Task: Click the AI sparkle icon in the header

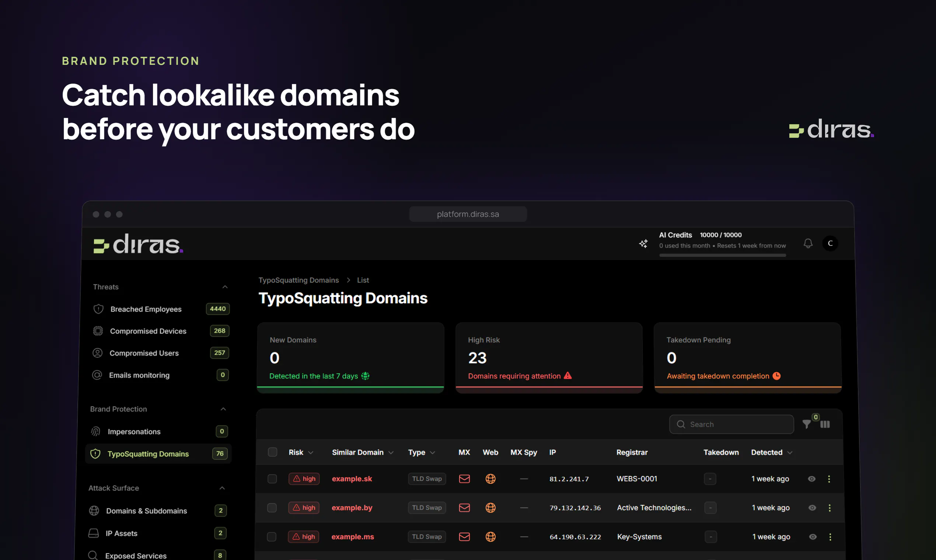Action: click(643, 244)
